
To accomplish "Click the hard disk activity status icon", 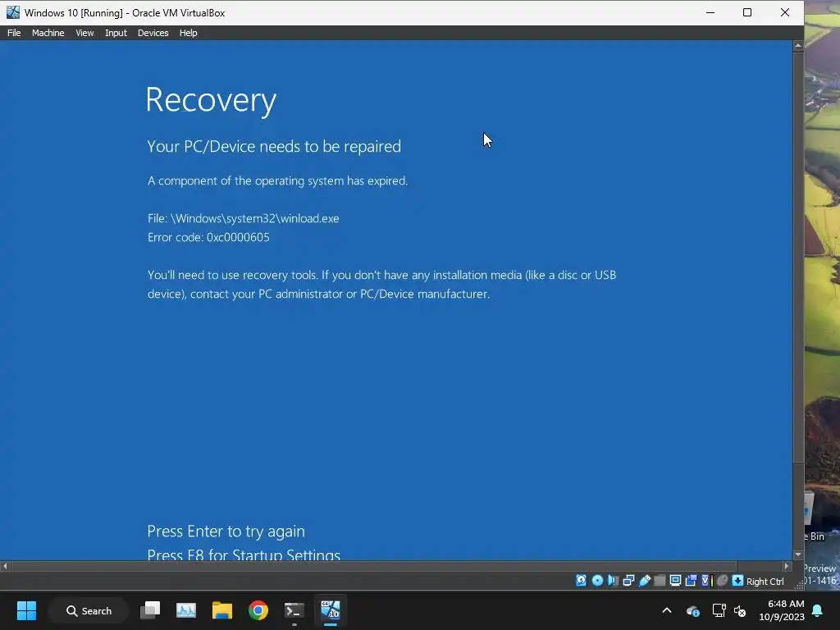I will [x=582, y=581].
